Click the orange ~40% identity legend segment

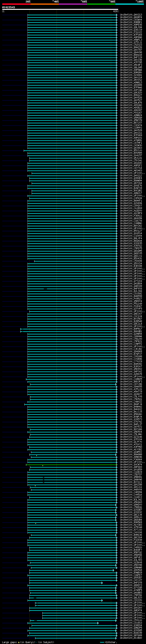pos(45,4)
